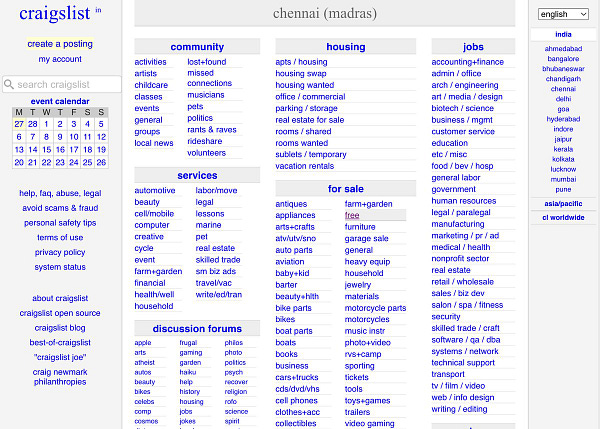Browse apts / housing listings
The width and height of the screenshot is (600, 429).
301,62
